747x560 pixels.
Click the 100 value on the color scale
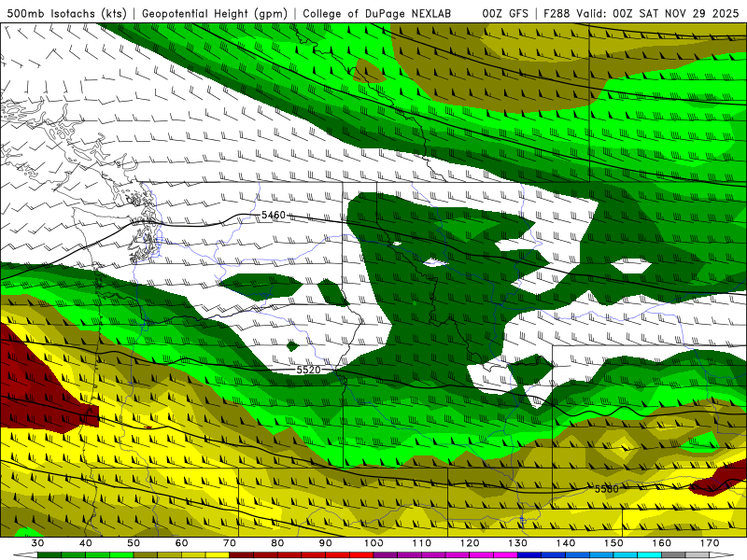(x=374, y=543)
